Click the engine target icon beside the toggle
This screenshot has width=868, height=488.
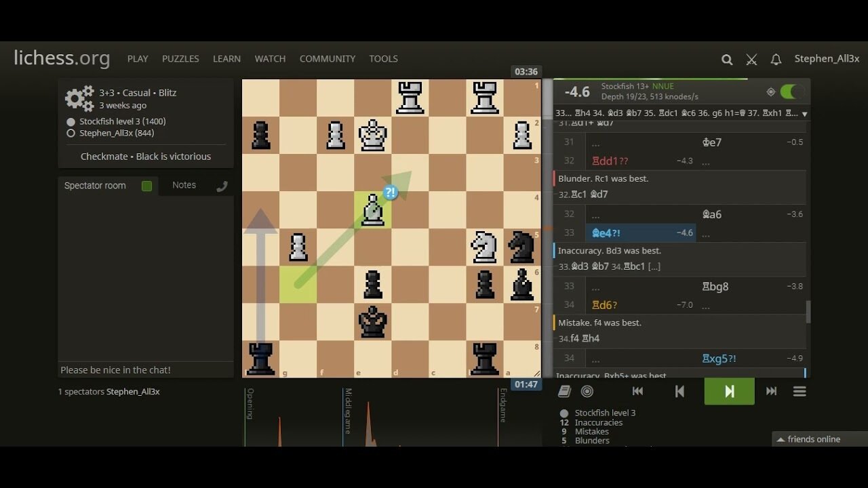[770, 92]
